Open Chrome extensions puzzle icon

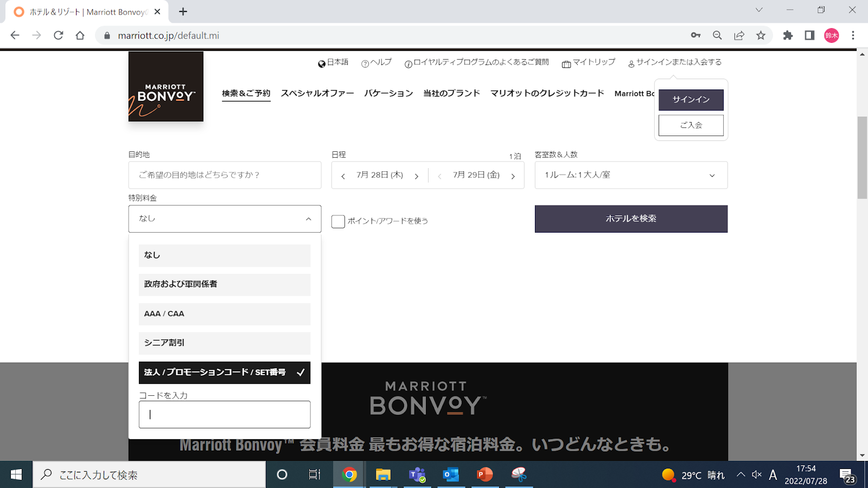[788, 35]
